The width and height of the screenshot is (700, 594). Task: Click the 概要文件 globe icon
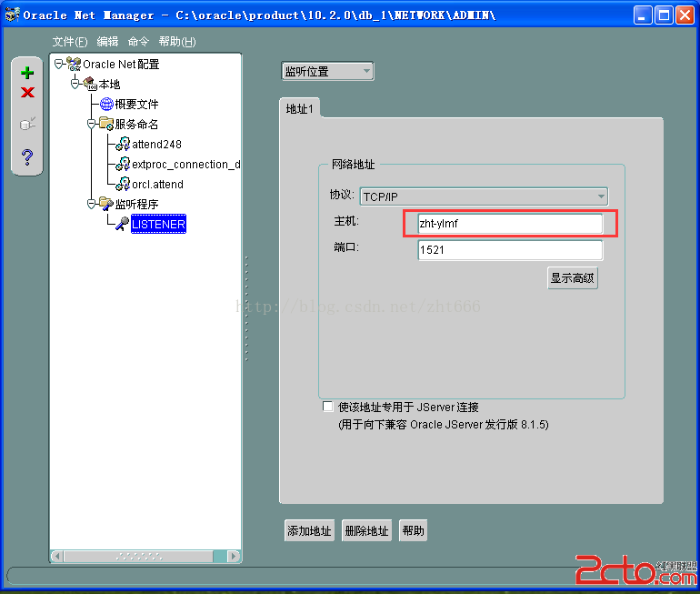coord(106,104)
